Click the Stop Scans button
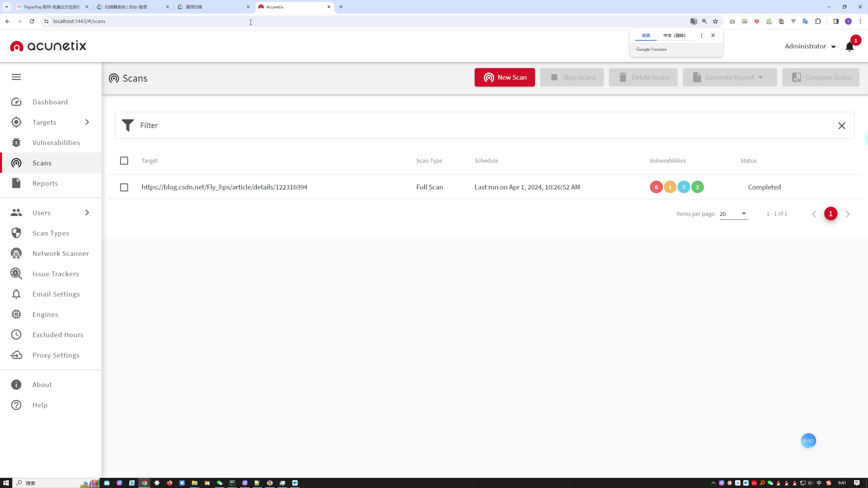868x488 pixels. pyautogui.click(x=572, y=77)
